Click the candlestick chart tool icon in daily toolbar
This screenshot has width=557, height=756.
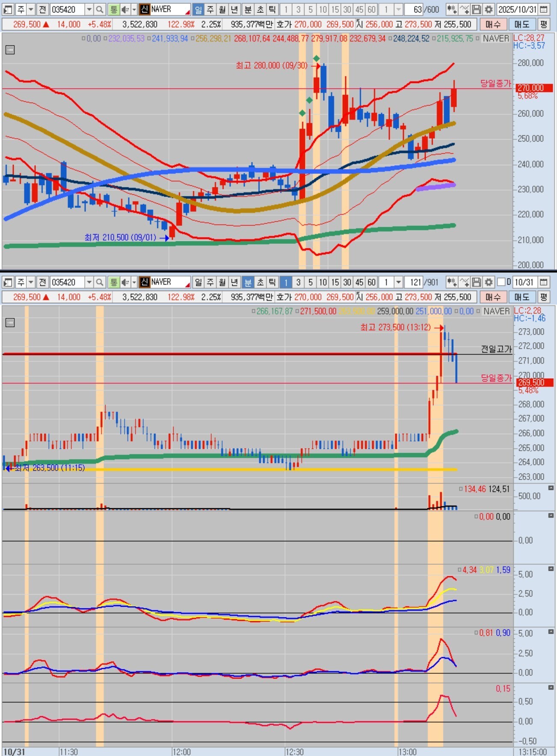tap(451, 9)
